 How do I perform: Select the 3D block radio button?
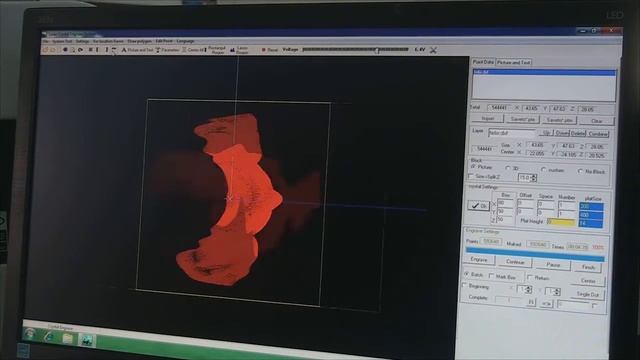pyautogui.click(x=508, y=168)
